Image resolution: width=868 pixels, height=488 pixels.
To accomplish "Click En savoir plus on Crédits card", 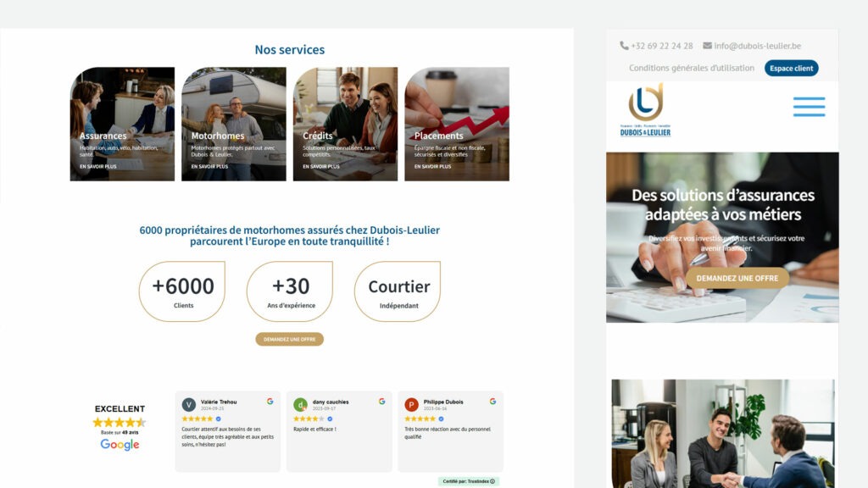I will (321, 167).
